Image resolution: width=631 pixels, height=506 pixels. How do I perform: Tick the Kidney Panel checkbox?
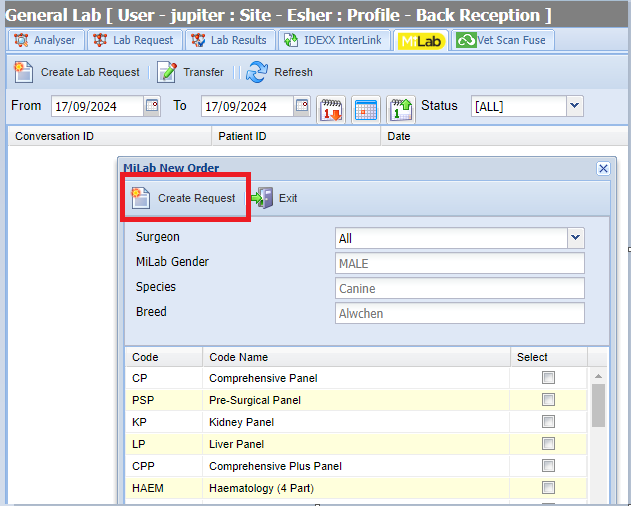tap(548, 421)
